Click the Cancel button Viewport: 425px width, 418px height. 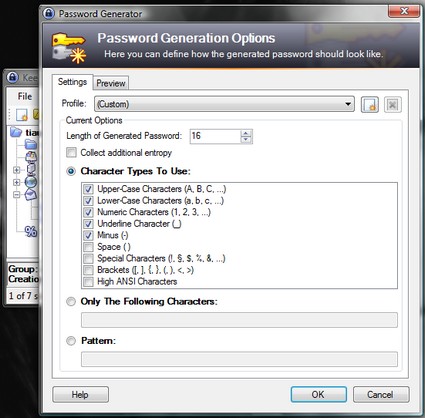[x=381, y=395]
